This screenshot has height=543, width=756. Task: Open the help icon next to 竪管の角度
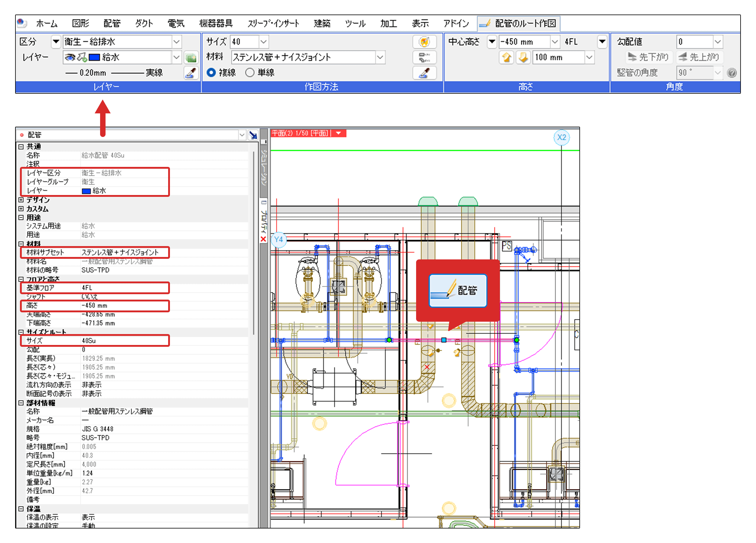point(732,73)
